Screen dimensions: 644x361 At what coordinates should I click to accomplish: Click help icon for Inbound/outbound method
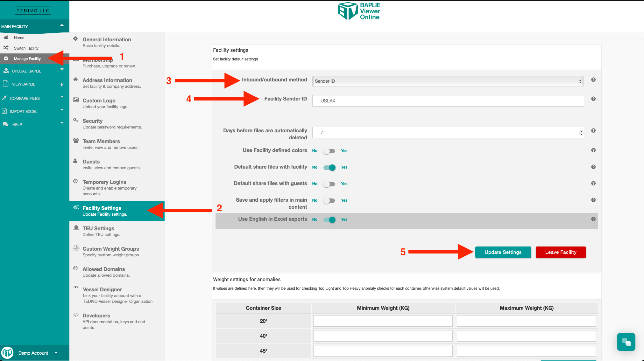click(x=593, y=80)
